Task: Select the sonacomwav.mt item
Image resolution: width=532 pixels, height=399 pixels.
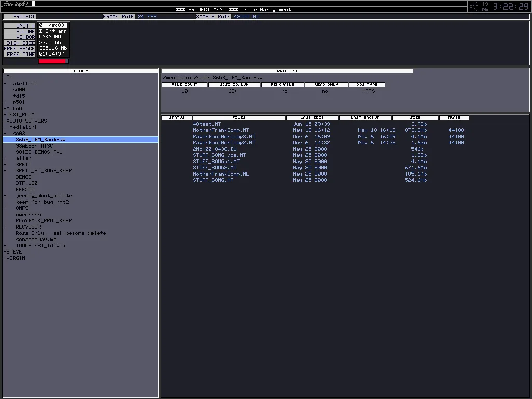Action: point(36,239)
